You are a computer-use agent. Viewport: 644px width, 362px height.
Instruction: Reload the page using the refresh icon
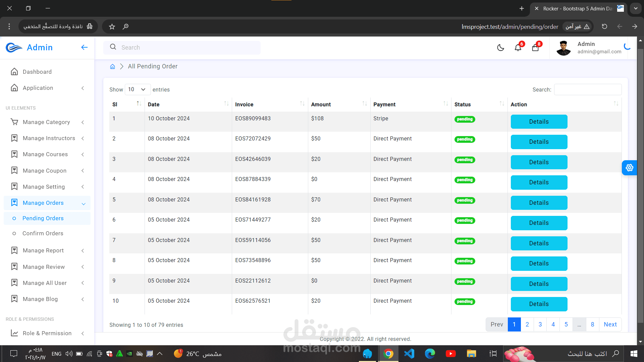coord(604,26)
